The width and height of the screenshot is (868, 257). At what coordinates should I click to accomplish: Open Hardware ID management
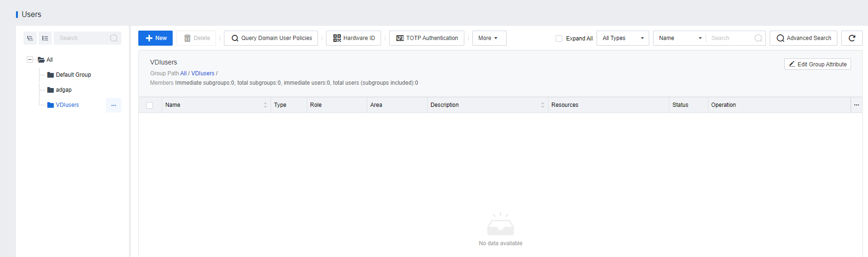point(354,38)
